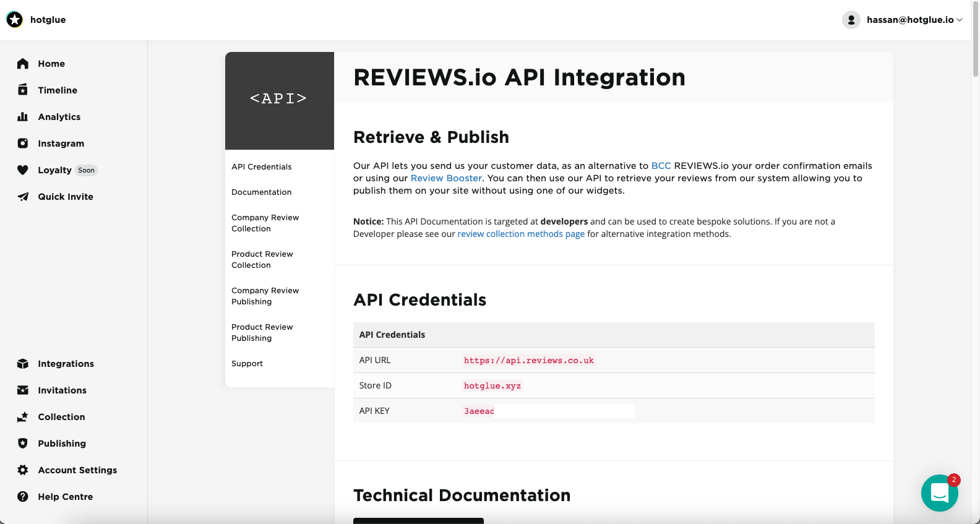980x524 pixels.
Task: Go to the Timeline section
Action: click(x=58, y=90)
